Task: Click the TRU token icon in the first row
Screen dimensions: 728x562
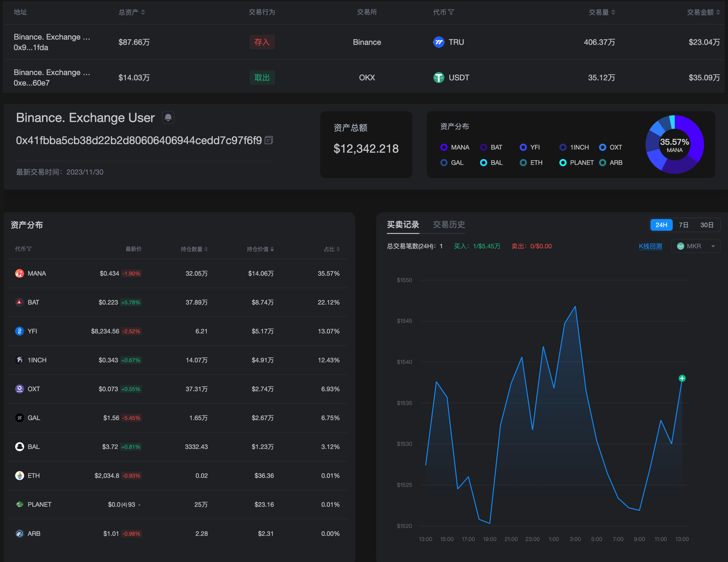Action: [x=439, y=42]
